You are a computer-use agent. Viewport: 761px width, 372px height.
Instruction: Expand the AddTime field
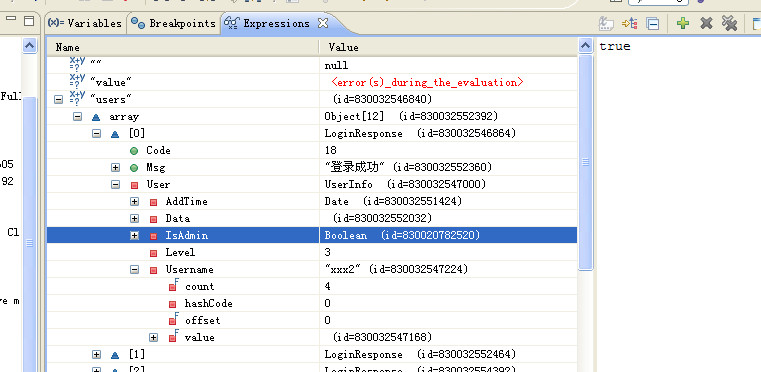pyautogui.click(x=134, y=202)
